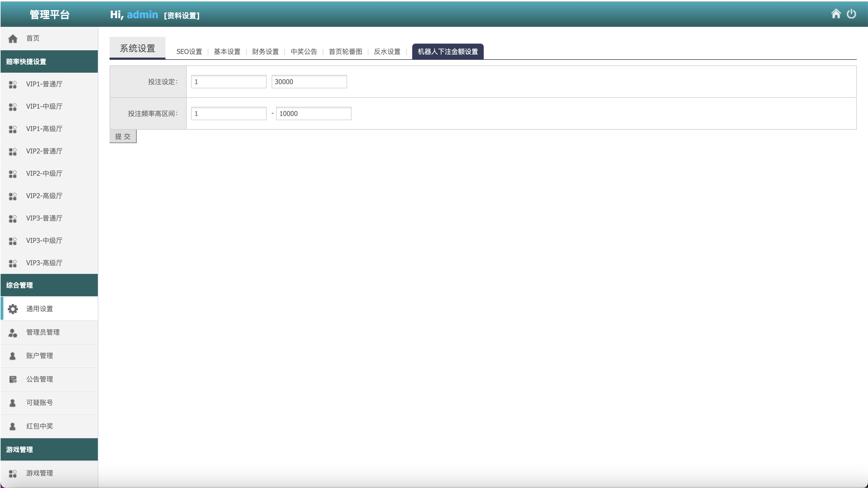This screenshot has height=488, width=868.
Task: Click the gear icon for 通用设置
Action: [x=13, y=309]
